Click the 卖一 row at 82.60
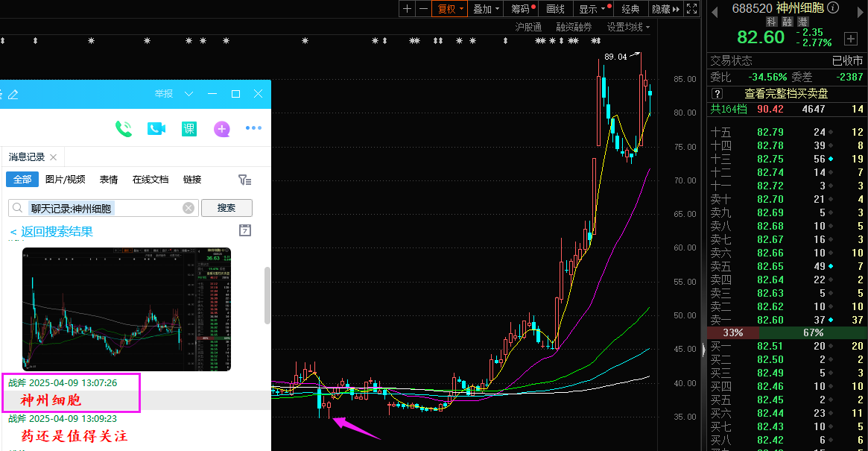The width and height of the screenshot is (868, 451). [x=787, y=320]
